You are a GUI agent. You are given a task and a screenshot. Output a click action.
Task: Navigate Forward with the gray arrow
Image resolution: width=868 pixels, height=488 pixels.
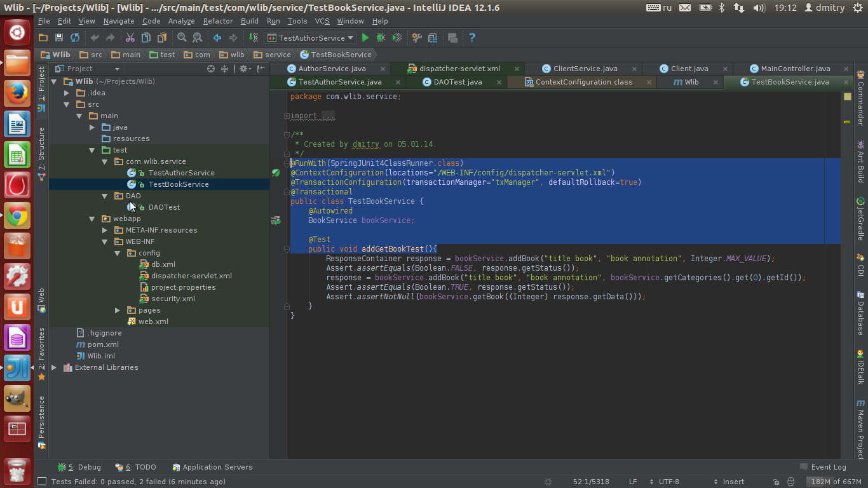(233, 38)
